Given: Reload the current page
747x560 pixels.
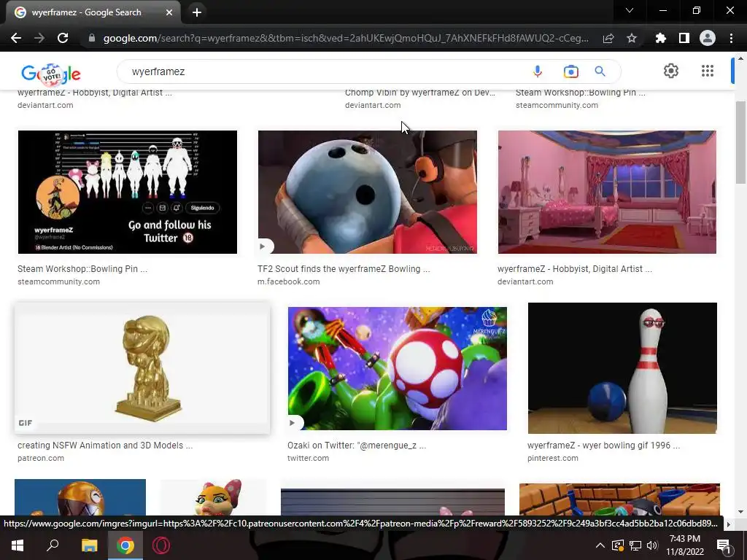Looking at the screenshot, I should (63, 38).
